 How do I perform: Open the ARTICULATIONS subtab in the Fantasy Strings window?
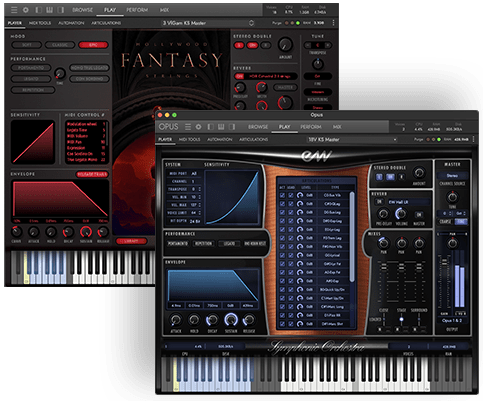coord(106,23)
